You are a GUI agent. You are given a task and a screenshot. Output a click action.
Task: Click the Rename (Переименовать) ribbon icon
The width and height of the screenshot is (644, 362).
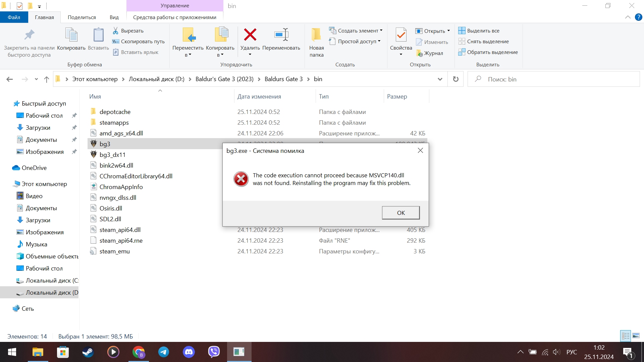pyautogui.click(x=281, y=35)
